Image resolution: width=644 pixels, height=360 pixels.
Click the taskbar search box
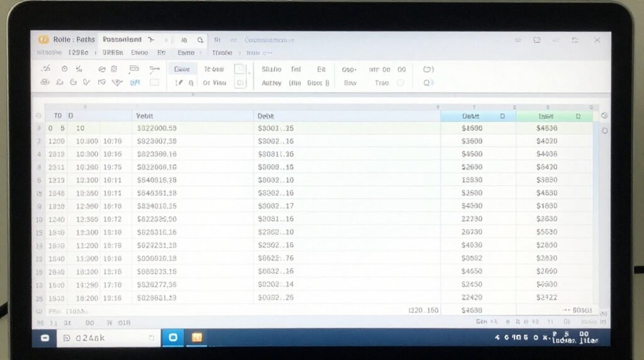tap(108, 338)
